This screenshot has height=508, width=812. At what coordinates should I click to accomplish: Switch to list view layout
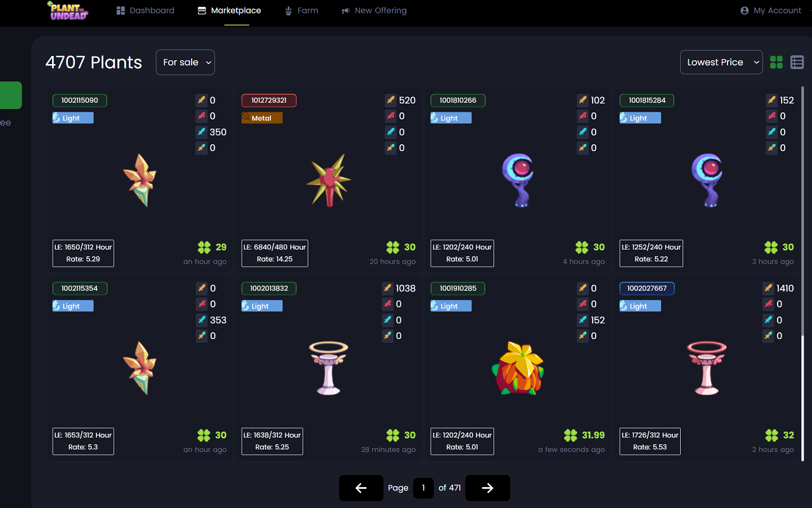(797, 62)
